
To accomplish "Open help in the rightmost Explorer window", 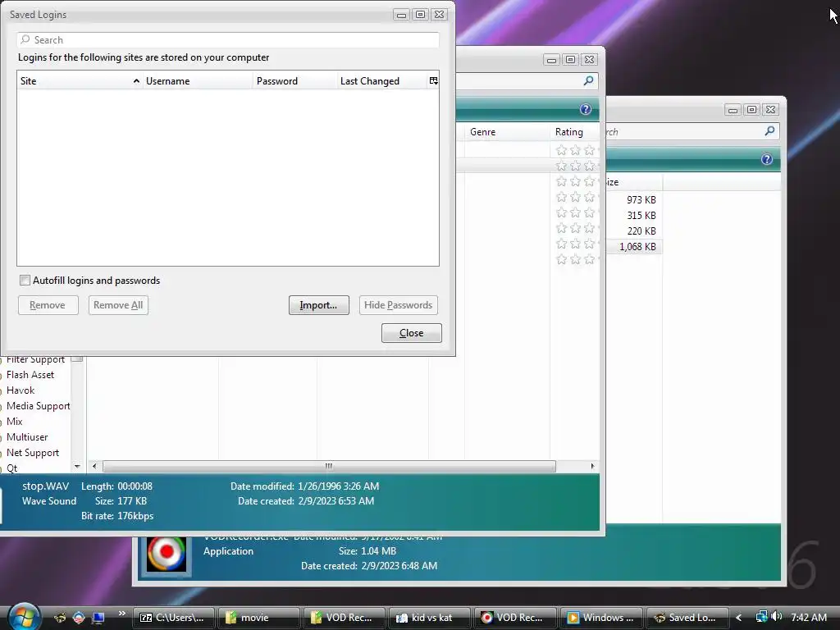I will point(767,159).
